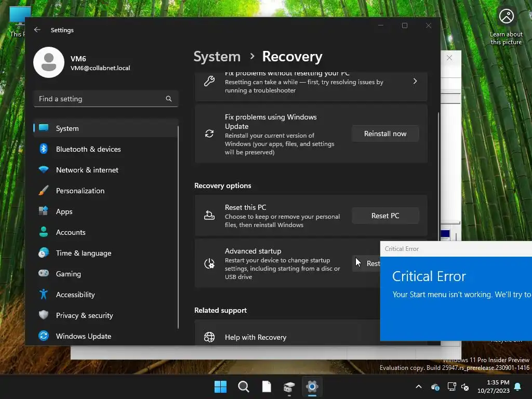Click the network monitor tray icon
Image resolution: width=532 pixels, height=399 pixels.
click(x=451, y=387)
